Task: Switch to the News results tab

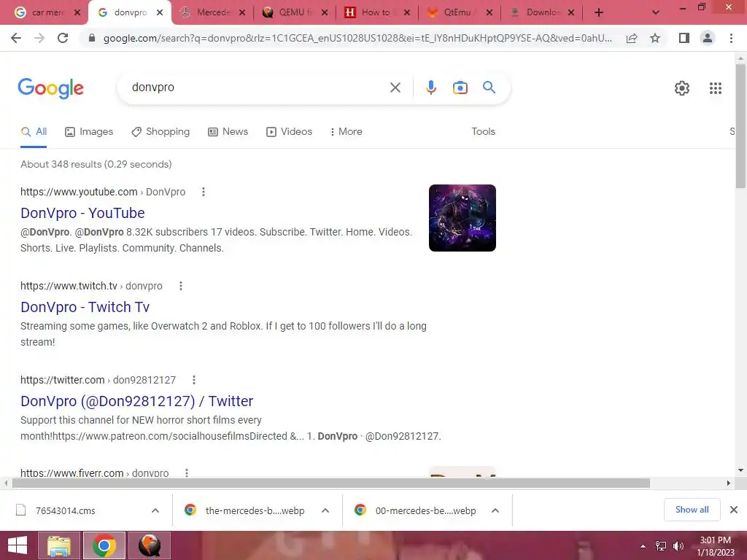Action: 228,132
